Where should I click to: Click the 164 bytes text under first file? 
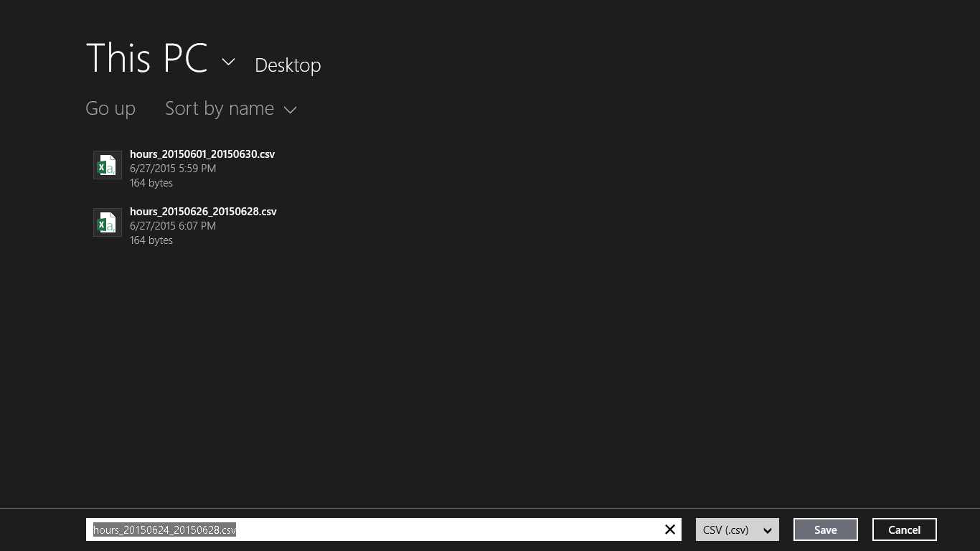tap(151, 183)
